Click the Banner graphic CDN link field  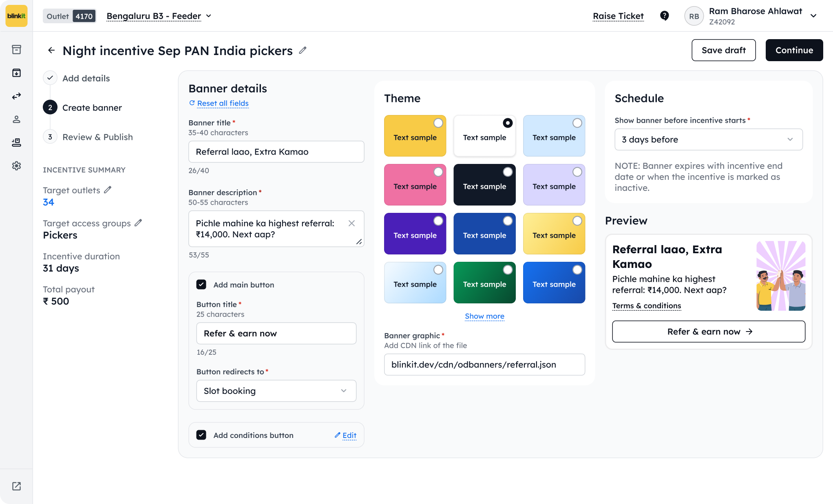coord(484,365)
